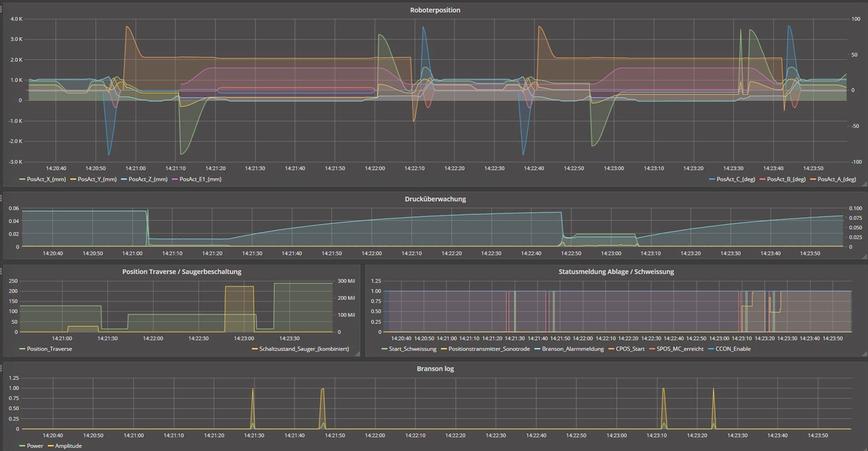Open the Branson log panel title menu
Image resolution: width=868 pixels, height=451 pixels.
coord(435,369)
